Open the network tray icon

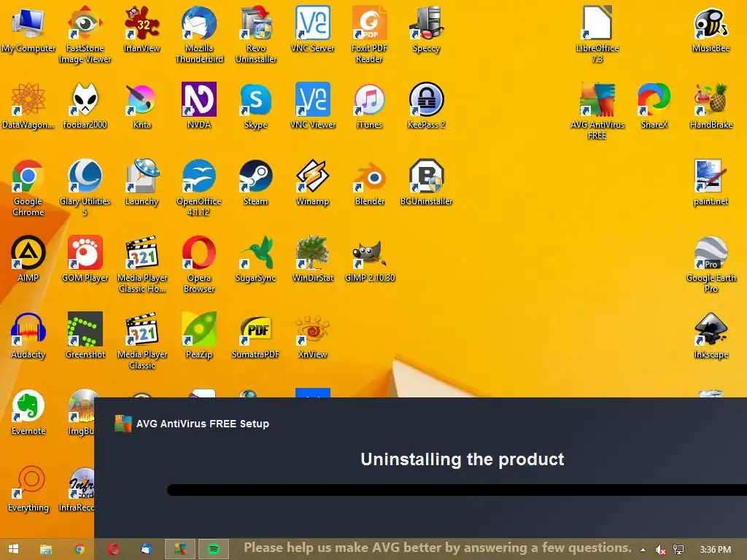click(x=678, y=550)
